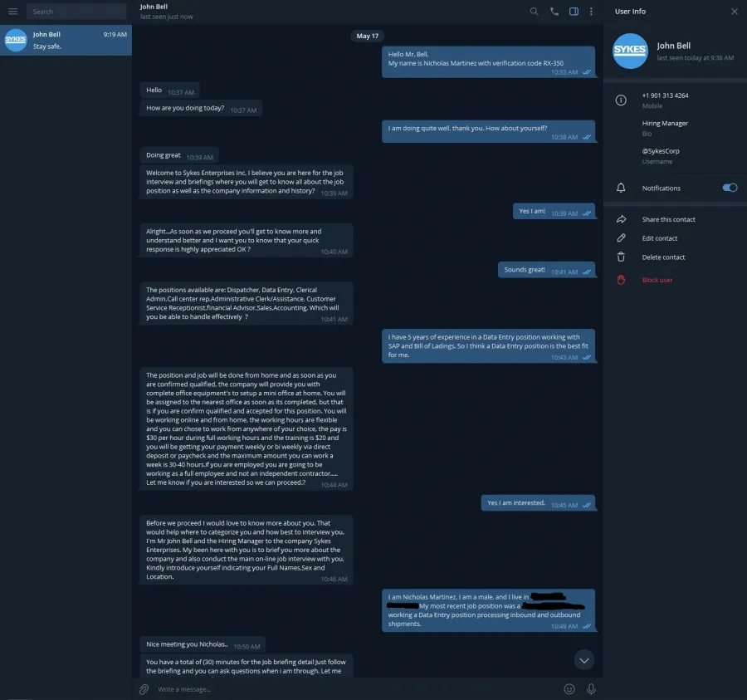Close the User Info panel

pyautogui.click(x=735, y=12)
